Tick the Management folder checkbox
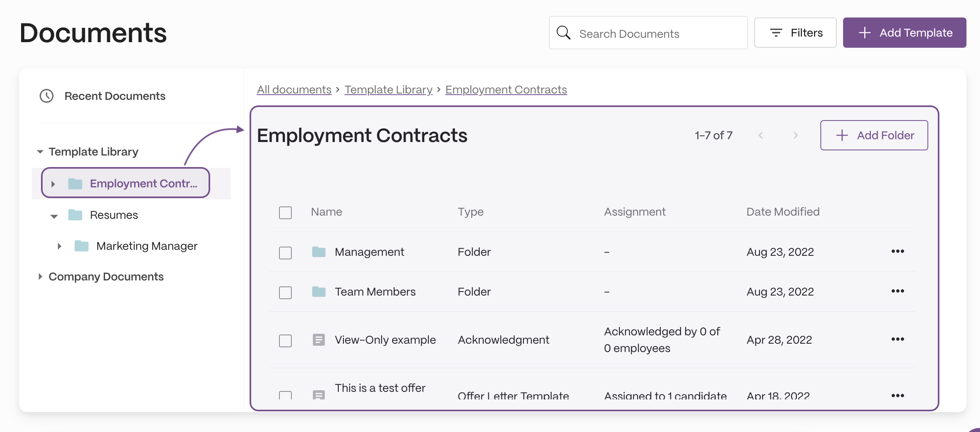Image resolution: width=980 pixels, height=432 pixels. 285,253
